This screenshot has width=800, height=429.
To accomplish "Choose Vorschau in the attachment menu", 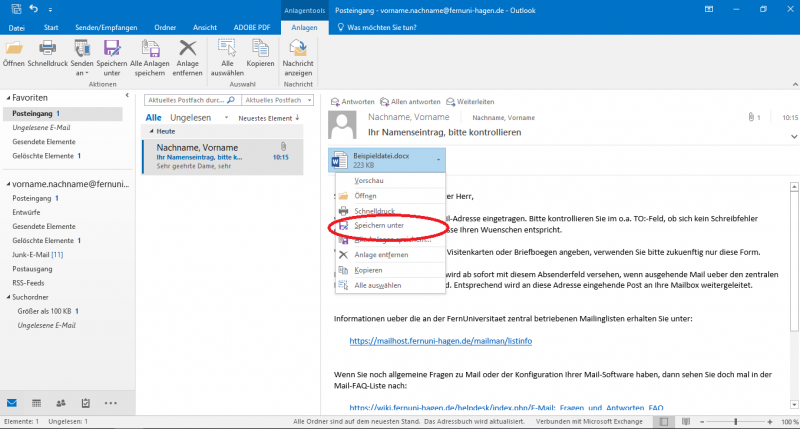I will 390,181.
